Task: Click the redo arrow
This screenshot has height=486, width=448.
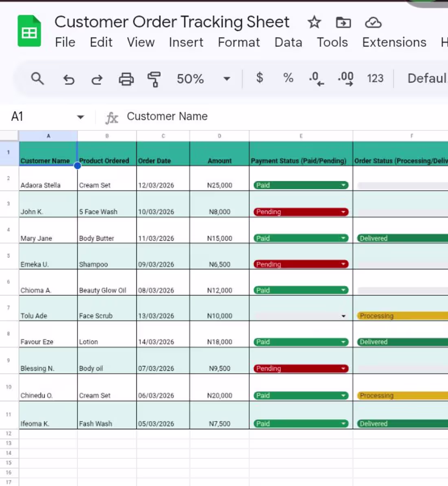Action: click(x=97, y=79)
